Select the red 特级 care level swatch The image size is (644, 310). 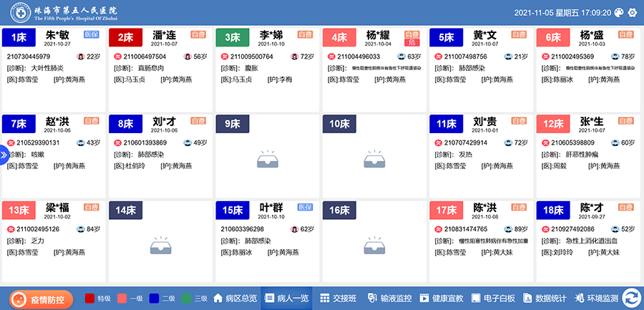(x=89, y=298)
